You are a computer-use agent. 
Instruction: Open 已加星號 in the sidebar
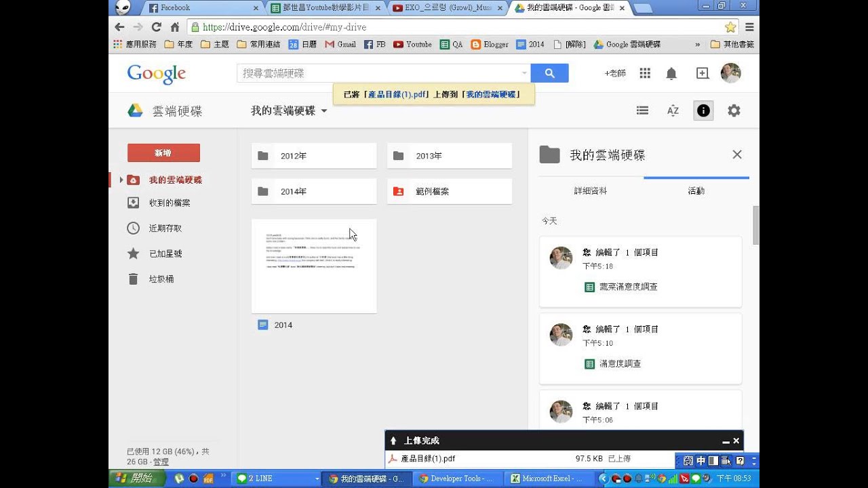(x=165, y=253)
